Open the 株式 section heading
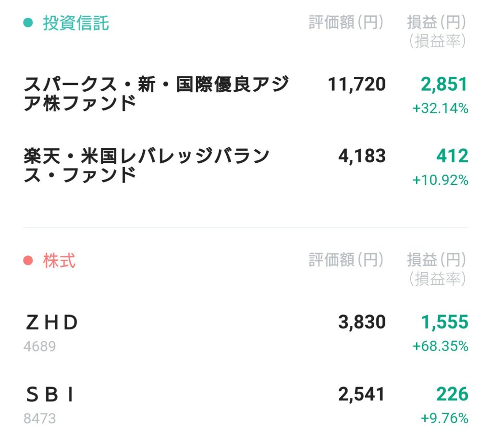492x448 pixels. (x=59, y=261)
